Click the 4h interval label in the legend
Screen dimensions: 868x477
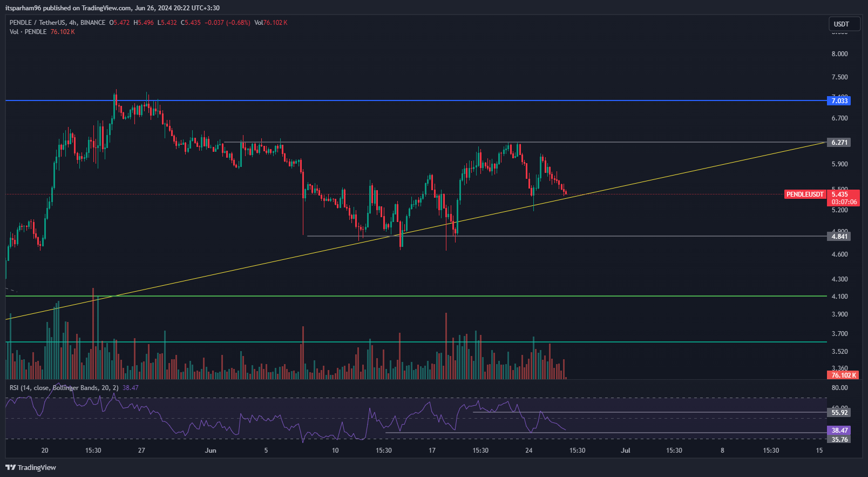coord(72,23)
